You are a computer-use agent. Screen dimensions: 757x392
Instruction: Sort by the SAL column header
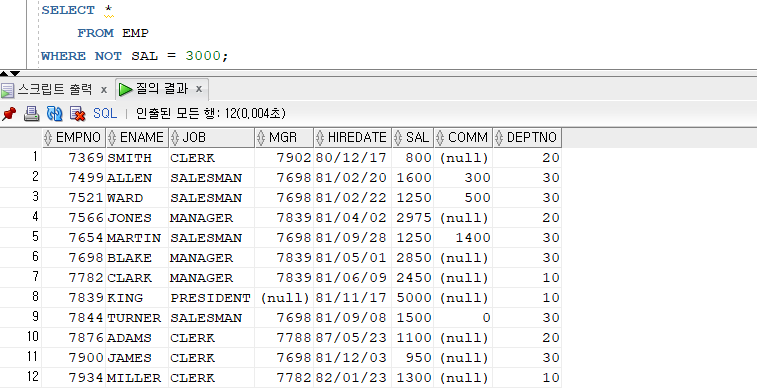click(x=413, y=138)
